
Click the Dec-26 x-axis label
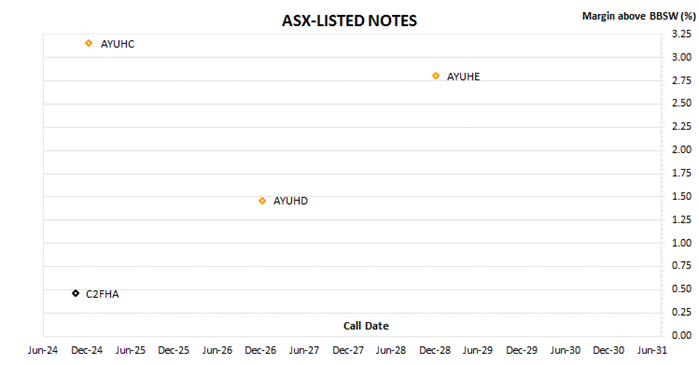[x=260, y=350]
